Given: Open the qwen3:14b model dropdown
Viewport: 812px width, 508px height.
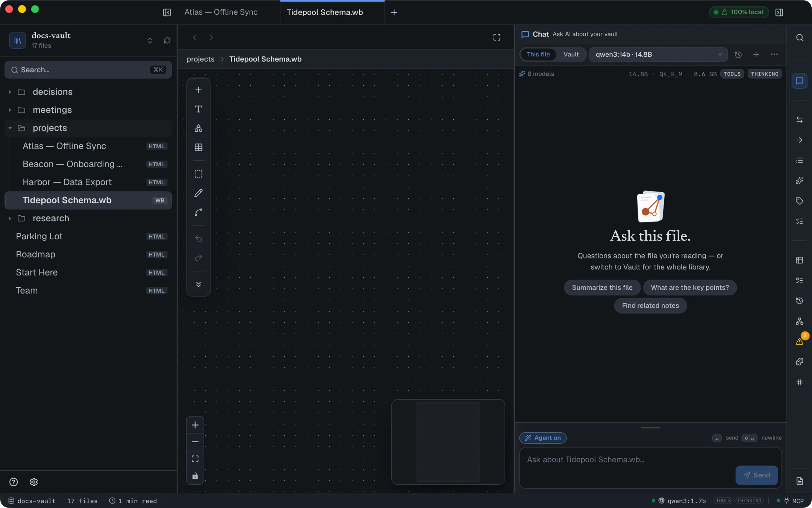Looking at the screenshot, I should [658, 55].
